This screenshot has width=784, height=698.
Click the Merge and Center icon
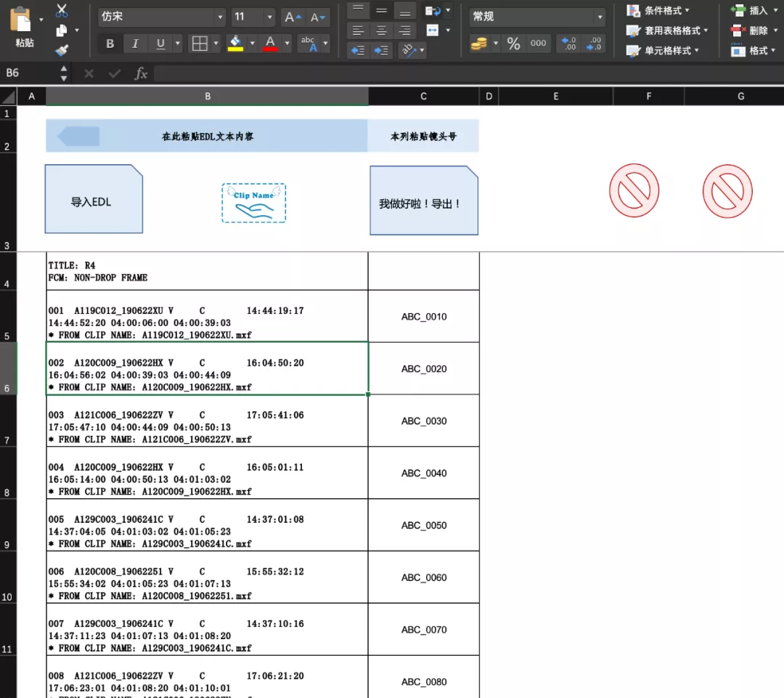pos(433,31)
